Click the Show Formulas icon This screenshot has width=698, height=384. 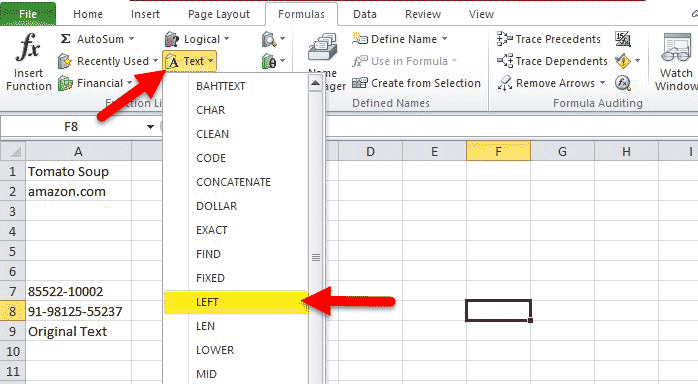[x=623, y=39]
